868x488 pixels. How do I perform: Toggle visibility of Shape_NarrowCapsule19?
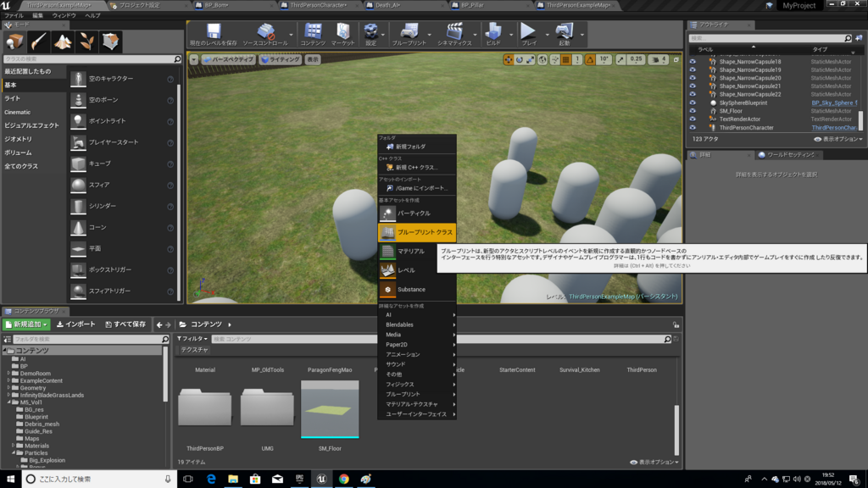pos(693,70)
